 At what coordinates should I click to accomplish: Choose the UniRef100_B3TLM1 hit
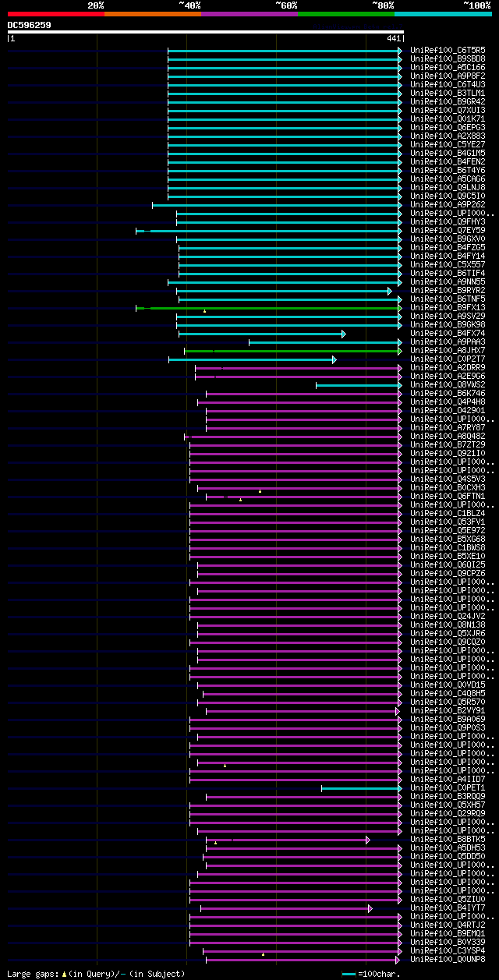[x=448, y=93]
